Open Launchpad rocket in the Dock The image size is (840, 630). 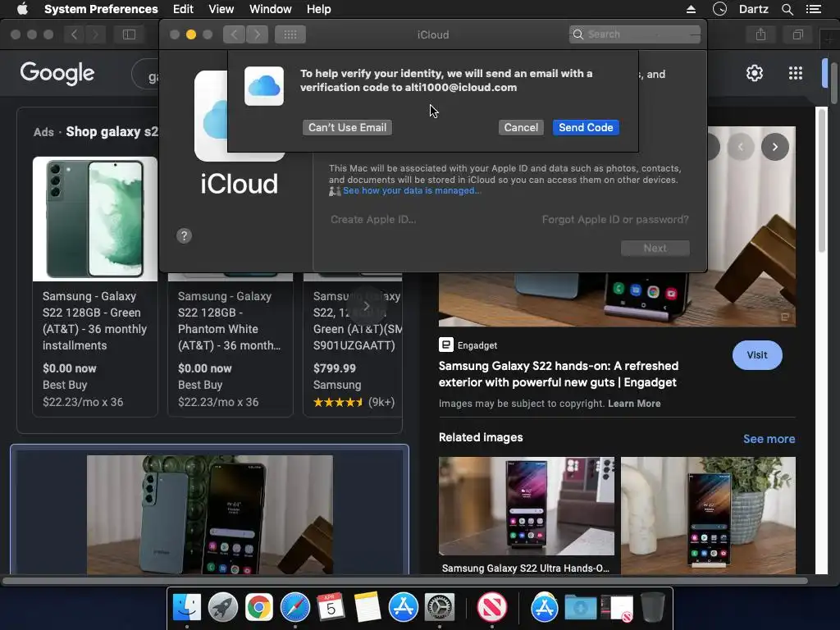point(223,608)
